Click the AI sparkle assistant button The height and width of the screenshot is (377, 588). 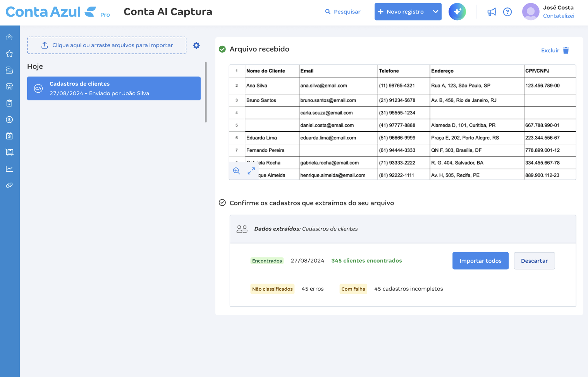pos(457,12)
